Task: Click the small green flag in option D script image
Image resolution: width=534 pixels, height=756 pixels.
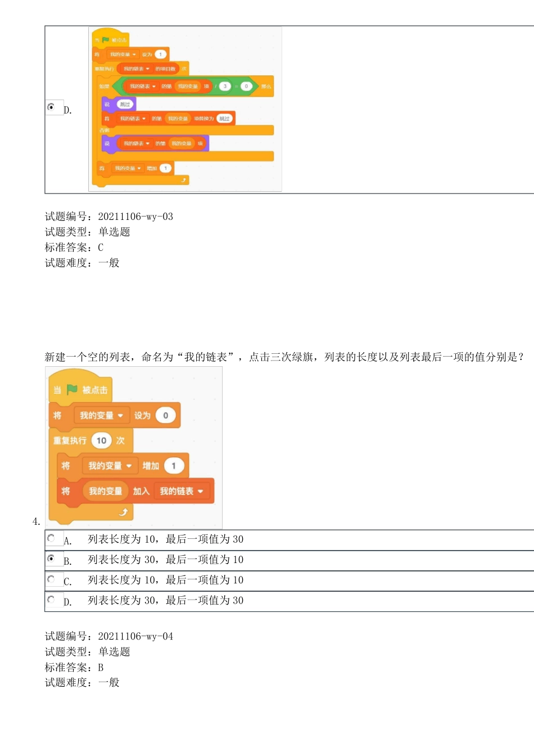Action: 105,40
